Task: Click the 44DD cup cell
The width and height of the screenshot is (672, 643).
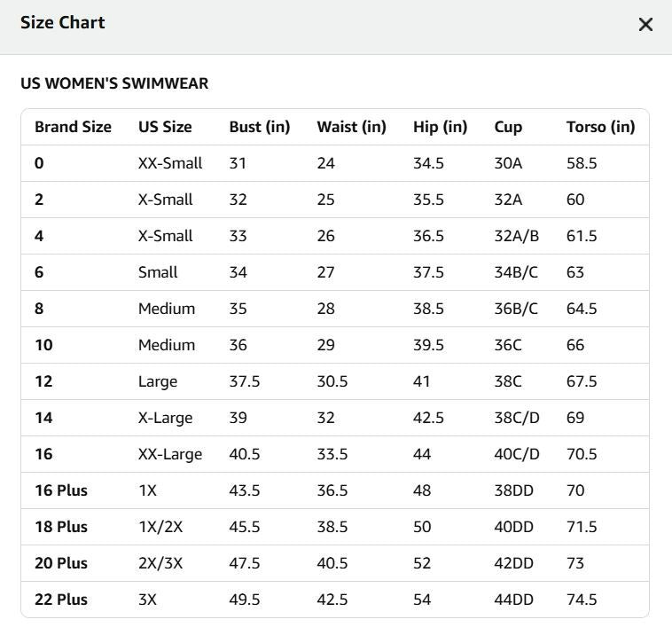Action: point(514,600)
